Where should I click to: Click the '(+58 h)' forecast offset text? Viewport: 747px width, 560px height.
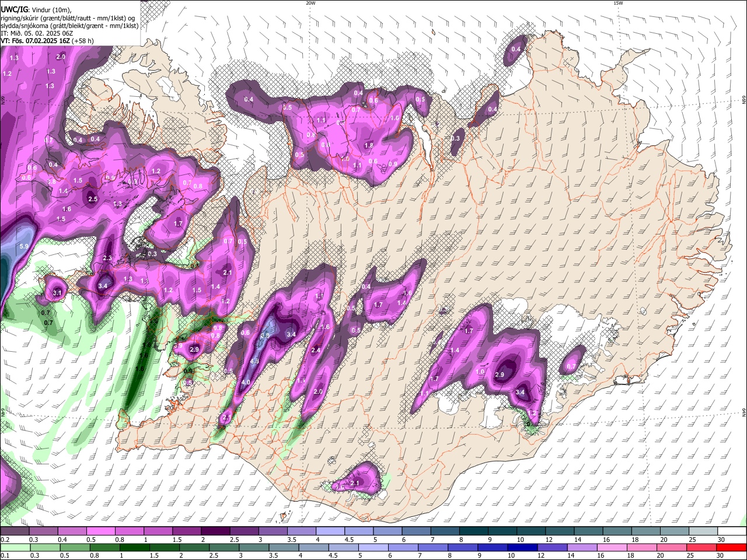pyautogui.click(x=83, y=41)
